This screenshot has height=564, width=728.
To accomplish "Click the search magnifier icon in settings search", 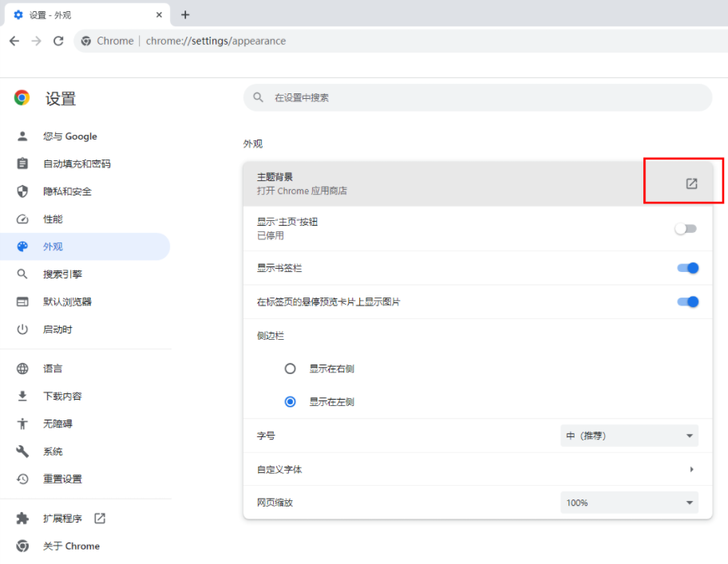I will [x=258, y=97].
